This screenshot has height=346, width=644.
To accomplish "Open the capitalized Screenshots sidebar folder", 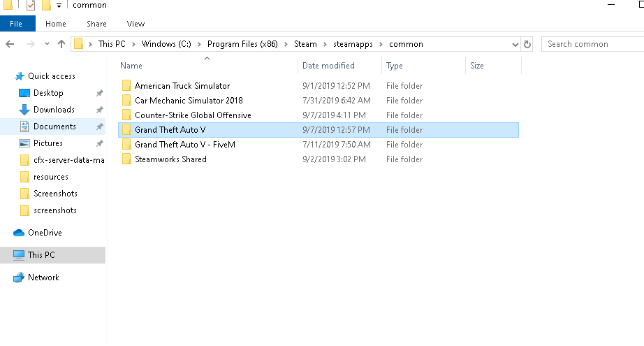I will (x=55, y=194).
